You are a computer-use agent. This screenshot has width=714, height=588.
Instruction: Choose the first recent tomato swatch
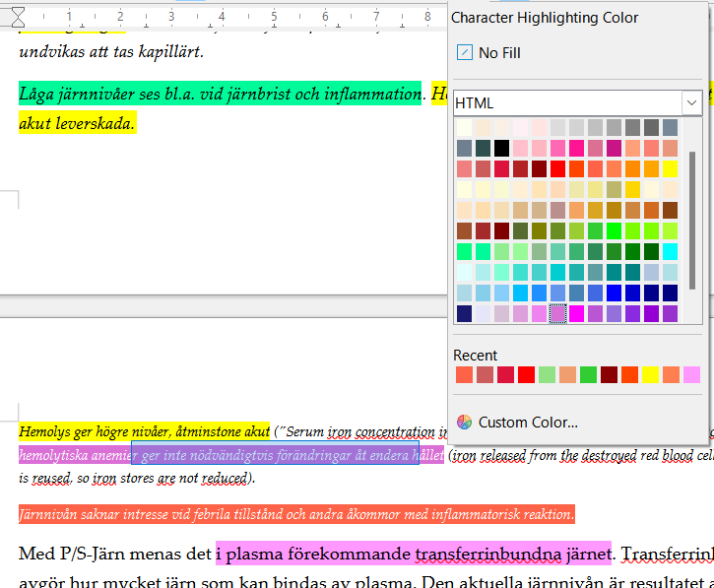[464, 375]
